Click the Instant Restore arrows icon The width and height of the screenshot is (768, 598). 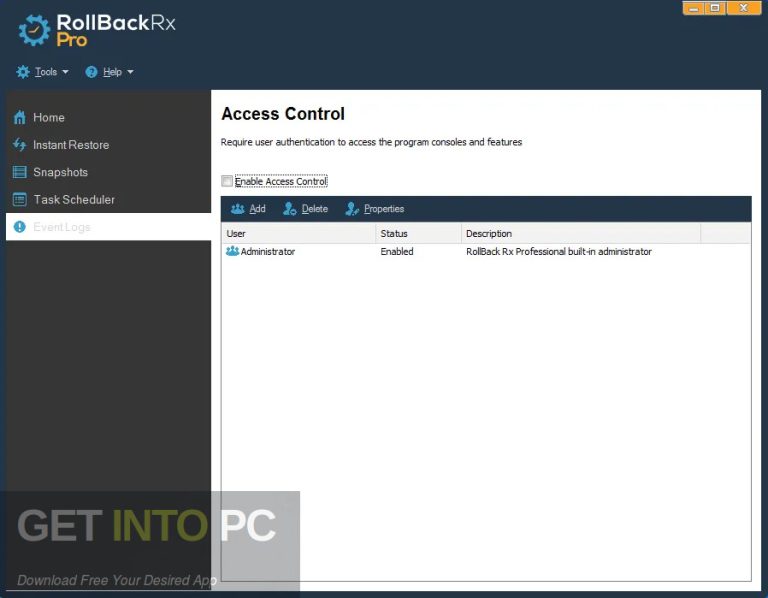click(20, 144)
